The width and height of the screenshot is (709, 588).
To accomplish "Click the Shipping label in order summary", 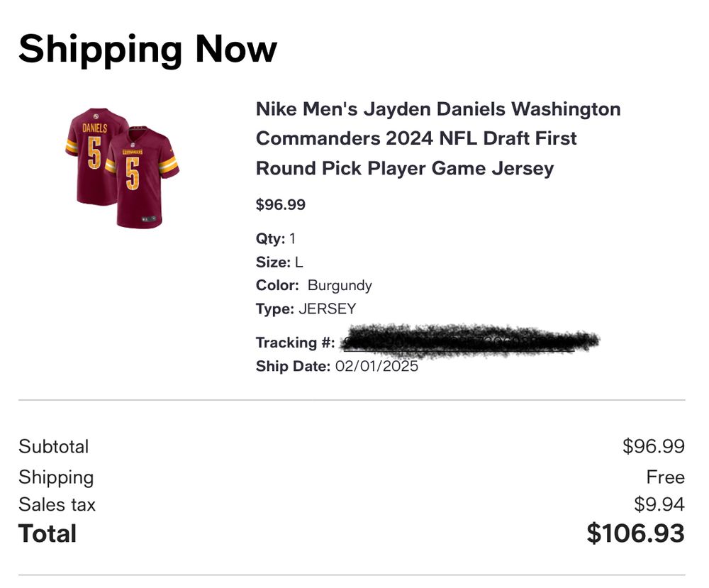I will coord(56,477).
